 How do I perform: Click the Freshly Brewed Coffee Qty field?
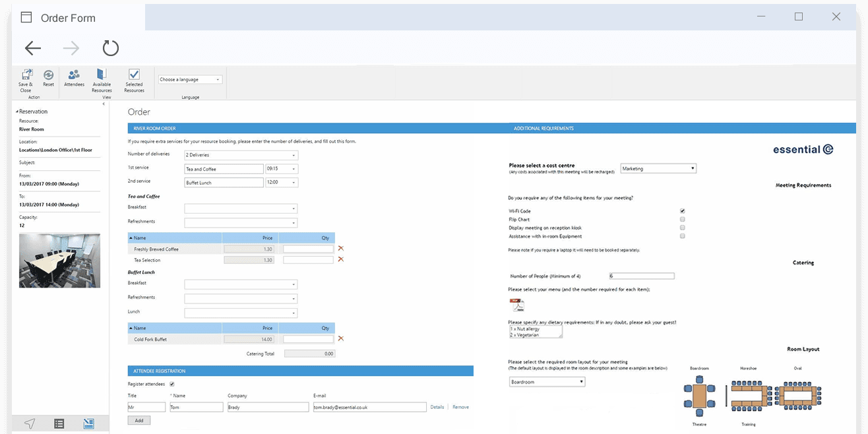point(308,249)
